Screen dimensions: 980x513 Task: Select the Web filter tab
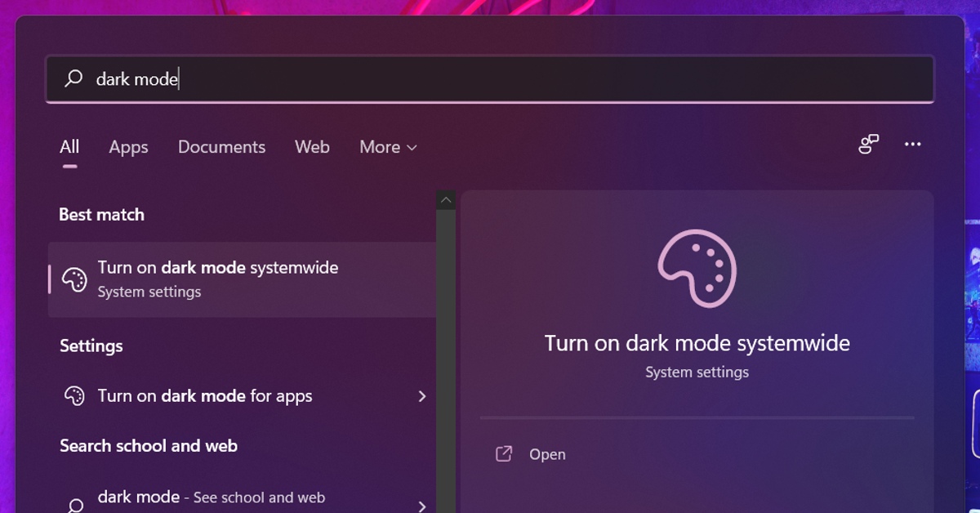tap(312, 147)
